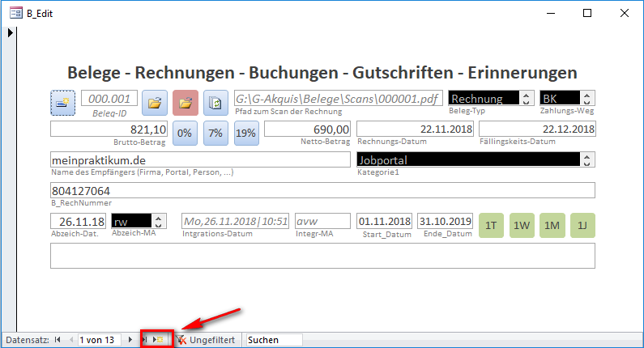Click the blue open folder icon button
The height and width of the screenshot is (348, 644).
(155, 103)
